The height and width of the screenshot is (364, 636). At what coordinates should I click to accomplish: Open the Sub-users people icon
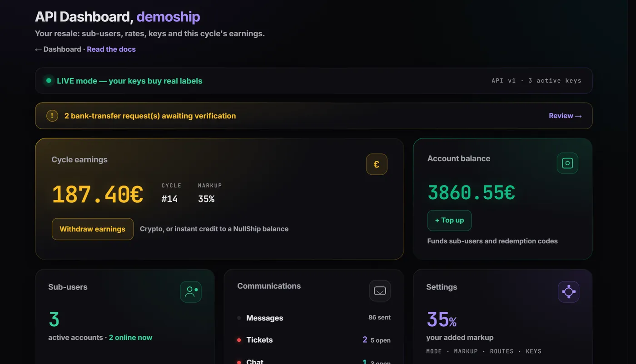191,292
